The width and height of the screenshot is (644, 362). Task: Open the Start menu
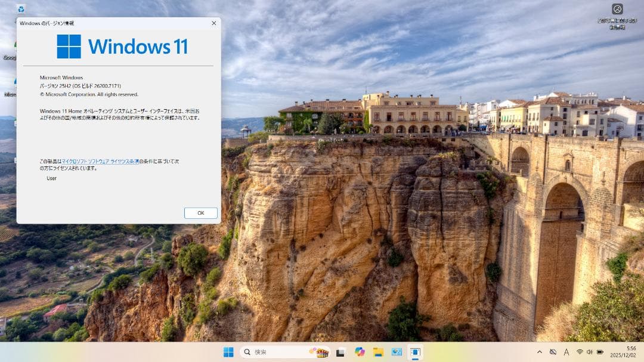point(230,352)
